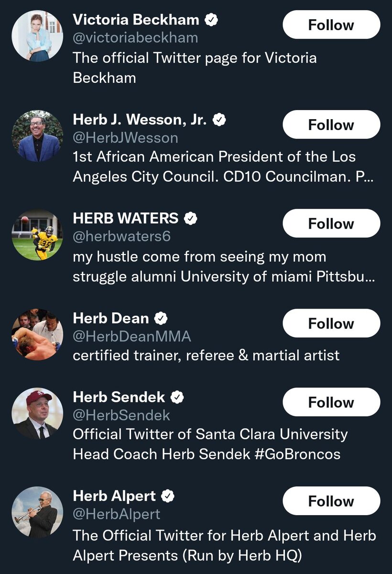Tap Herb Alpert's trumpet profile photo

click(x=37, y=512)
